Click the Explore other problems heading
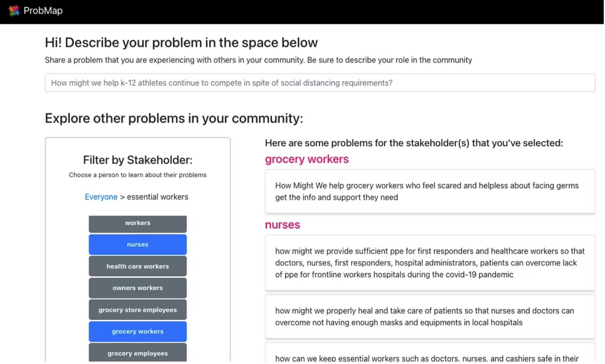This screenshot has width=605, height=364. (174, 119)
